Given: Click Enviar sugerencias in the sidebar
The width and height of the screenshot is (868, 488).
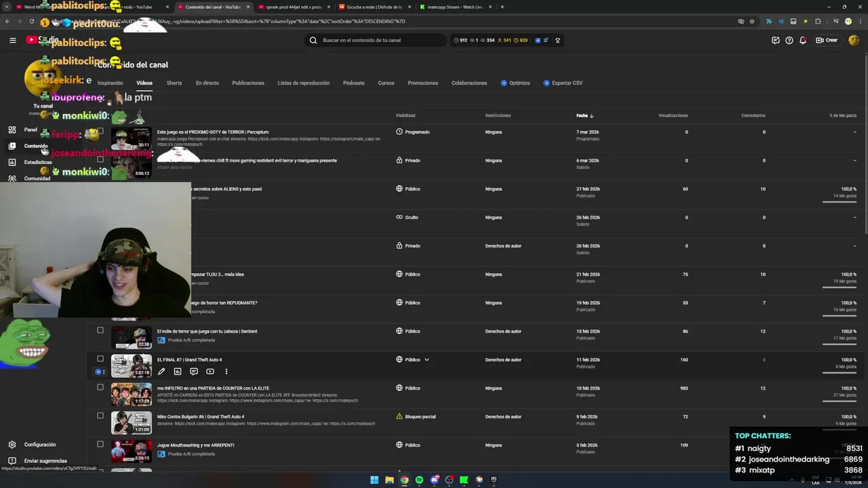Looking at the screenshot, I should point(45,461).
